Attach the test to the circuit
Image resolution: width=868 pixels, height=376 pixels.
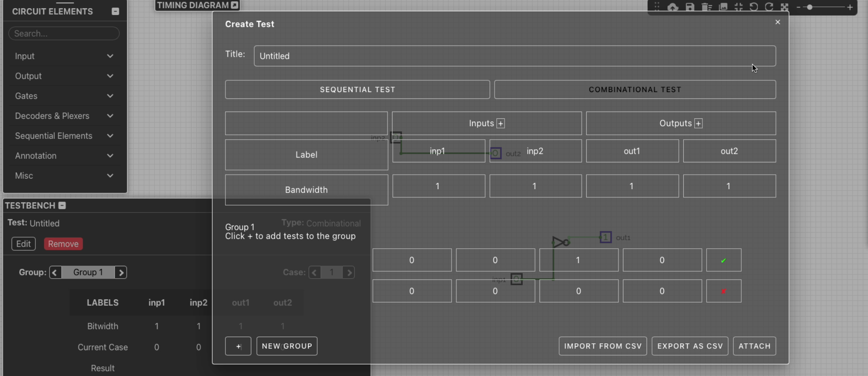[x=755, y=346]
